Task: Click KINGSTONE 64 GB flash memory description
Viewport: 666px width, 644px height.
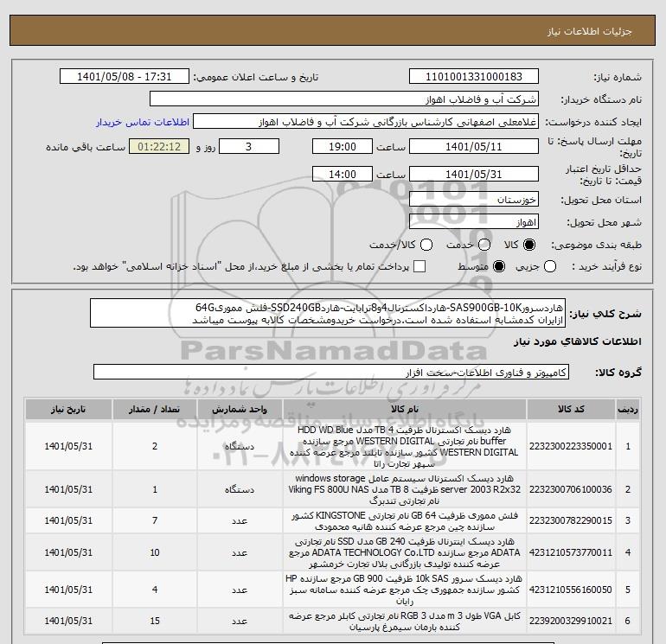Action: coord(405,521)
